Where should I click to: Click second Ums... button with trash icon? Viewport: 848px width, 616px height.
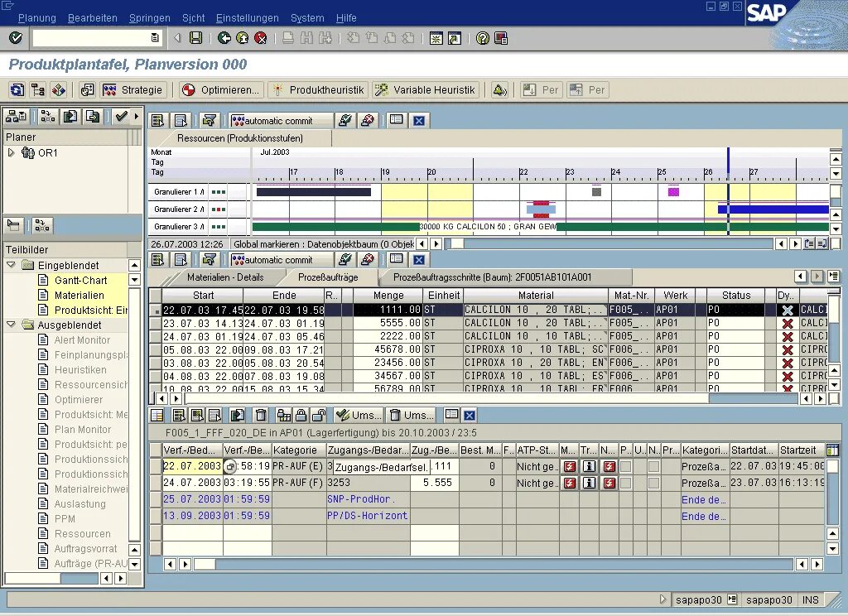click(x=412, y=416)
